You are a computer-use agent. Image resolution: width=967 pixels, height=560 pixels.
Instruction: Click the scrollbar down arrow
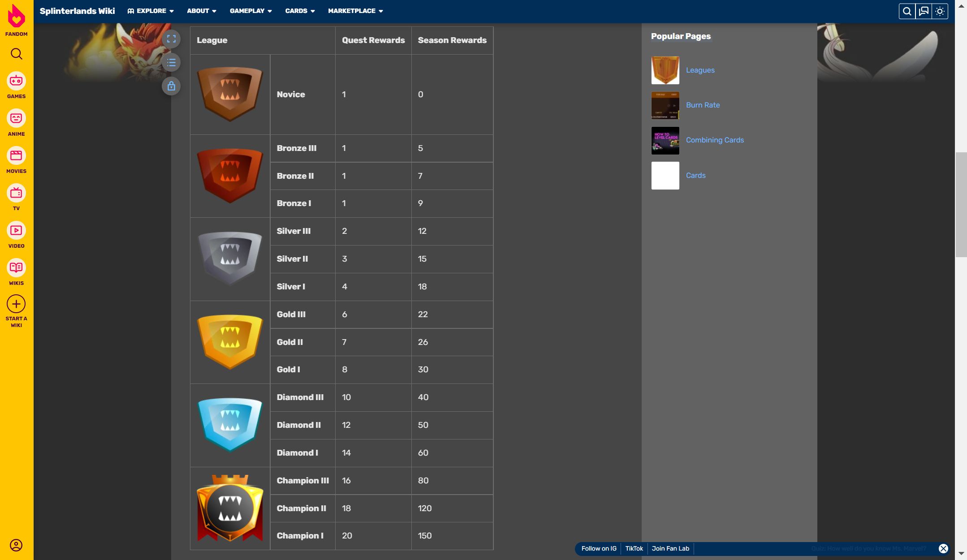[x=961, y=554]
